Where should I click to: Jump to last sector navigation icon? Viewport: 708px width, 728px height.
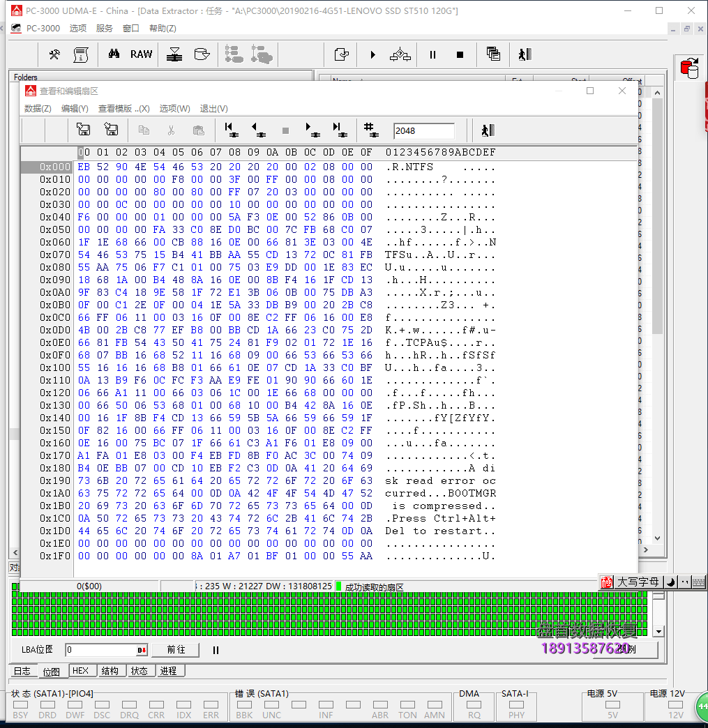click(x=340, y=130)
